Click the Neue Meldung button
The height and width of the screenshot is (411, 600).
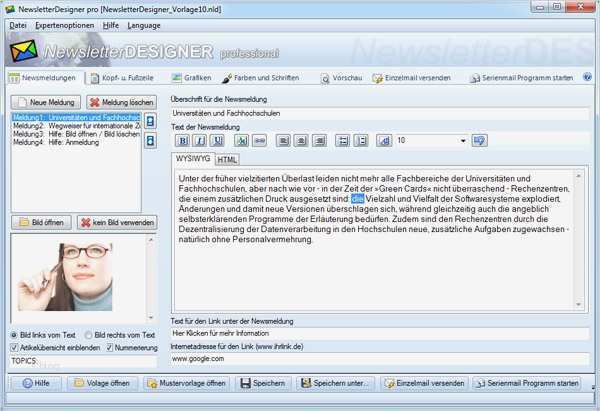[x=46, y=102]
